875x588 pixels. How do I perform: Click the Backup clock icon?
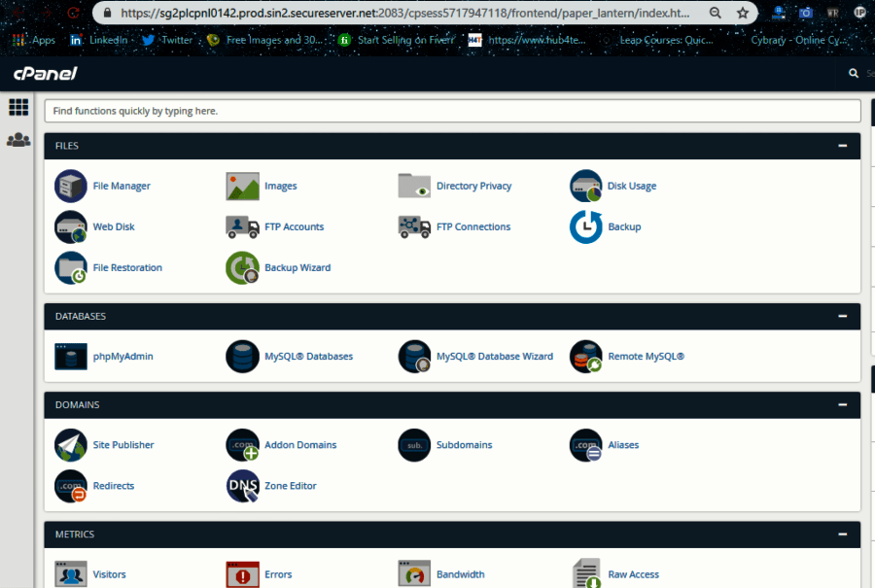pos(586,226)
